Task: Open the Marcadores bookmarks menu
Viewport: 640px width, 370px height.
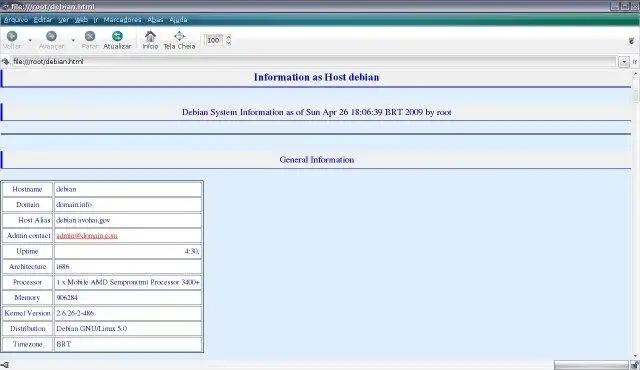Action: pos(122,20)
